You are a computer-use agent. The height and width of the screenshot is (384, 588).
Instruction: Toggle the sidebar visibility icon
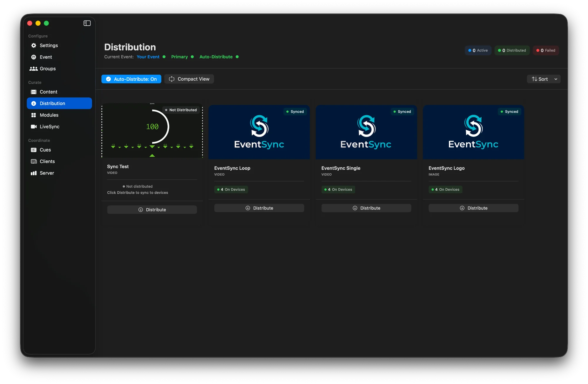pos(87,23)
